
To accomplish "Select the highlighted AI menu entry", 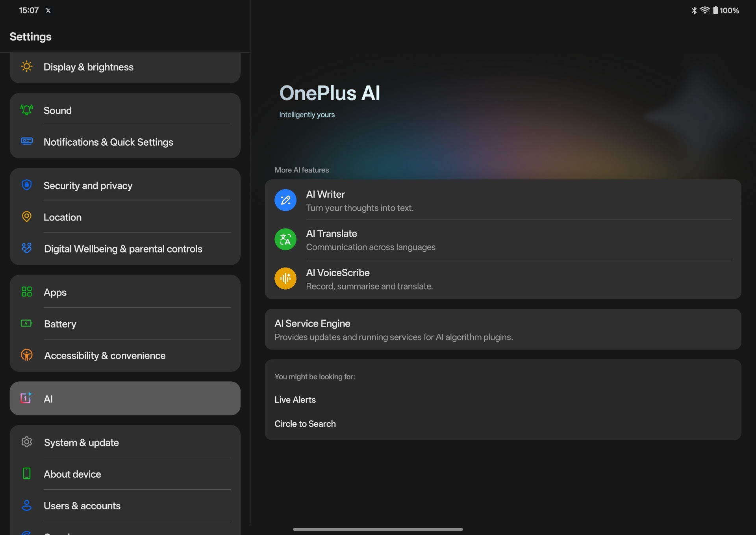I will [125, 399].
